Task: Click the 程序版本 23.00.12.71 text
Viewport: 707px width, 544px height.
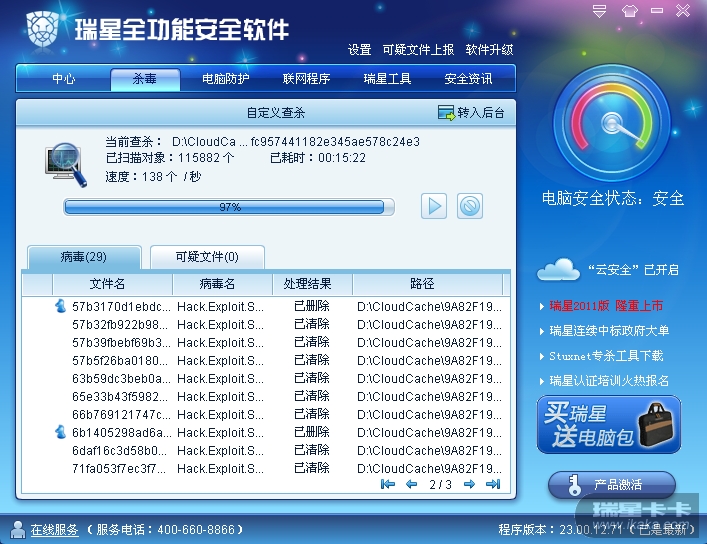Action: click(560, 529)
